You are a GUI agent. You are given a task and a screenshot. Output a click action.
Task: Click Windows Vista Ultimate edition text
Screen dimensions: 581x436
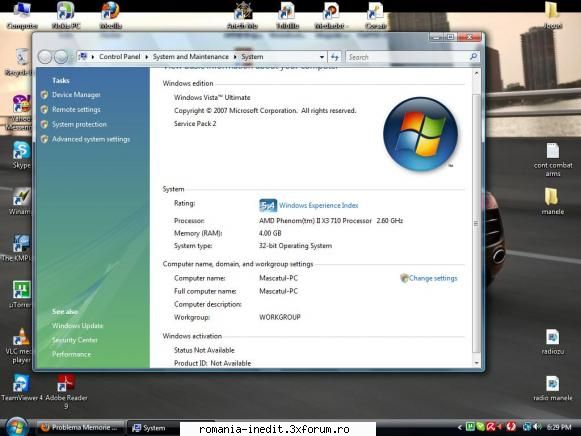click(212, 97)
